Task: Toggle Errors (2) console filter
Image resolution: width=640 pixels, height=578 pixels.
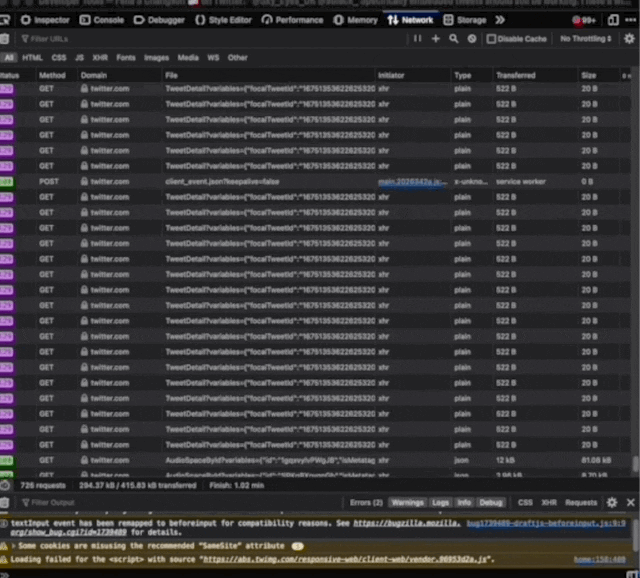Action: coord(366,502)
